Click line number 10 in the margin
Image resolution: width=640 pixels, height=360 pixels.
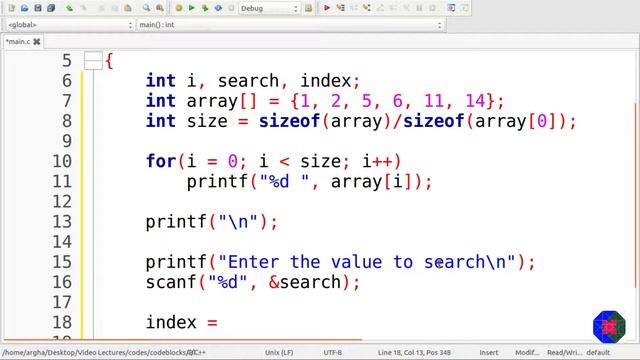point(62,161)
